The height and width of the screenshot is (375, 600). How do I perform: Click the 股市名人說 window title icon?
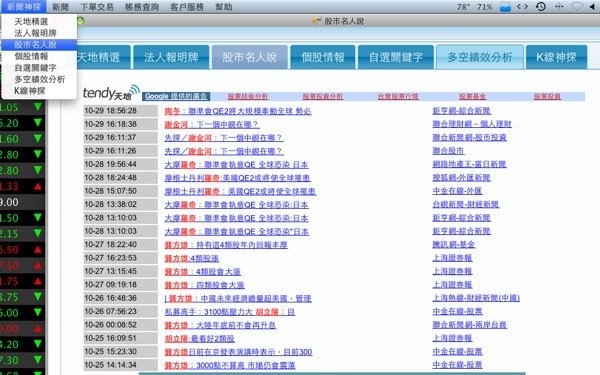coord(316,21)
